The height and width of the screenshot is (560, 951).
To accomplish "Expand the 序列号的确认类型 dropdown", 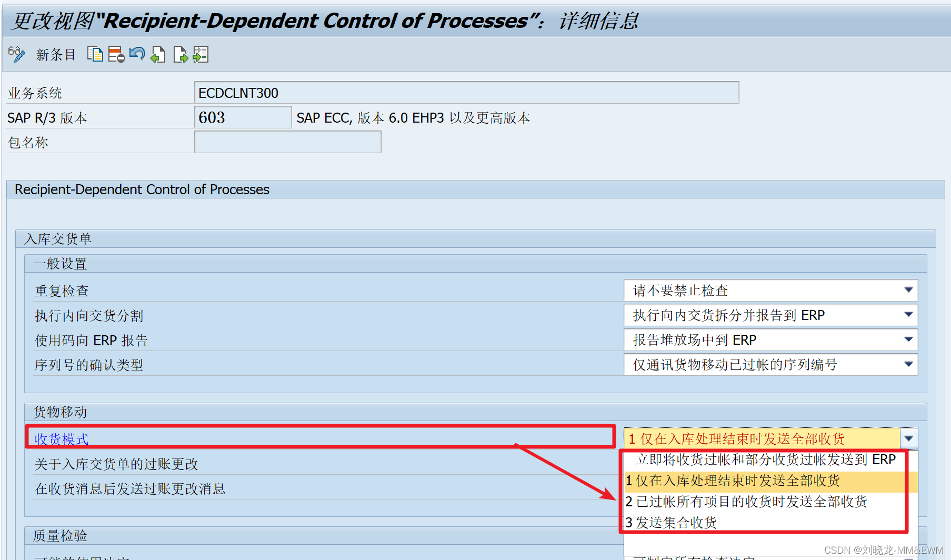I will tap(909, 364).
